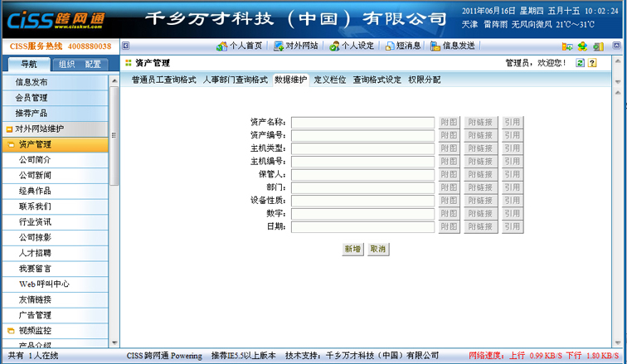Open the 权限分配 tab
The height and width of the screenshot is (364, 627).
[x=424, y=80]
